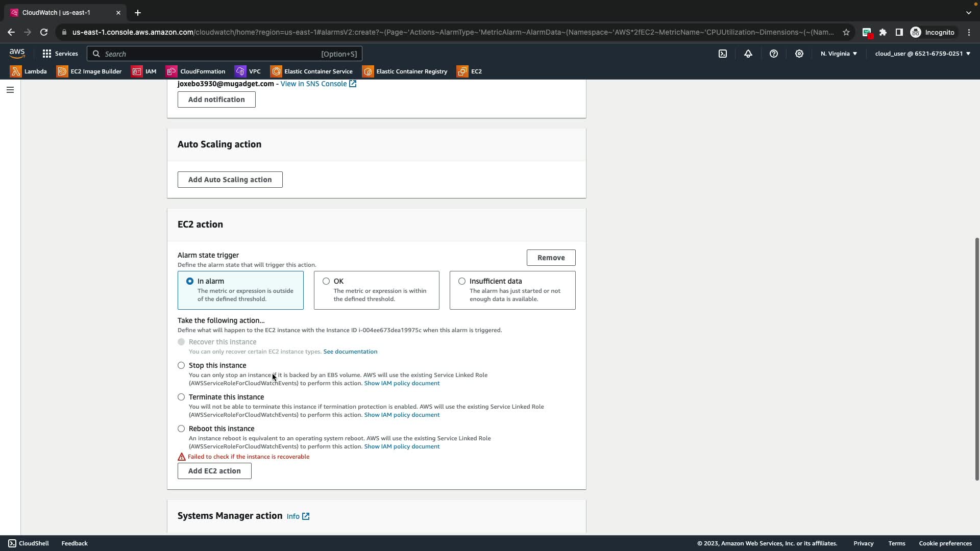Open the cloud_user account dropdown

tap(922, 54)
